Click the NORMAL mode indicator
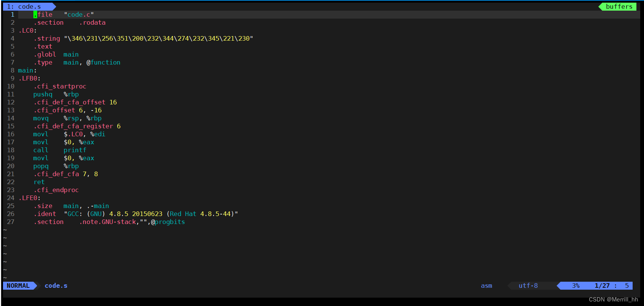 [18, 285]
